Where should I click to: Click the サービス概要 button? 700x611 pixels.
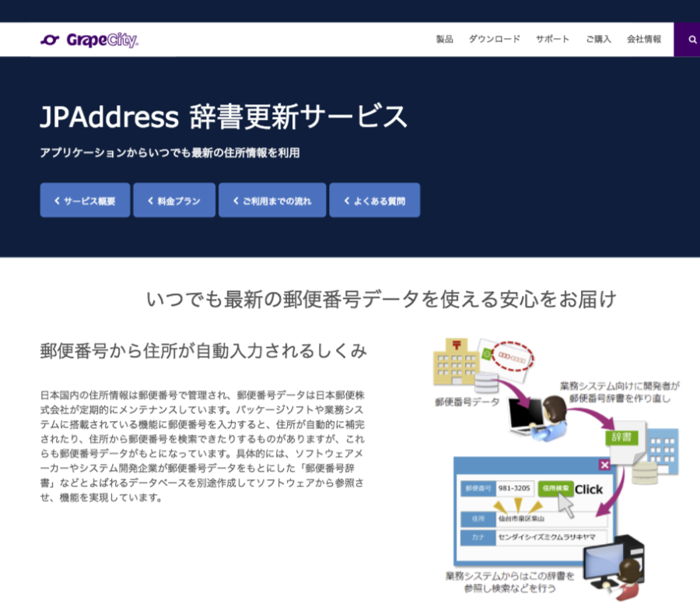(85, 200)
